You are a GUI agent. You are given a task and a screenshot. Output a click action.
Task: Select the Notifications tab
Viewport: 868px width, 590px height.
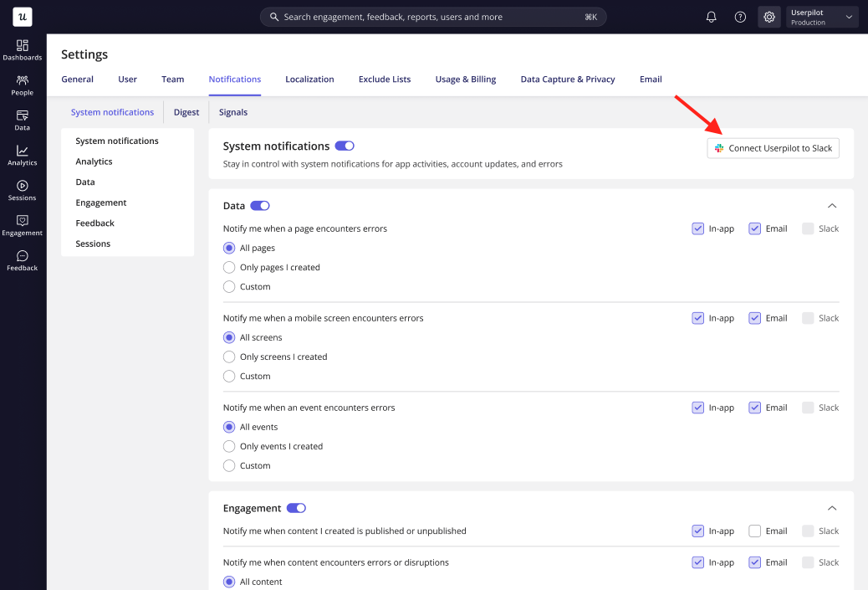click(235, 80)
